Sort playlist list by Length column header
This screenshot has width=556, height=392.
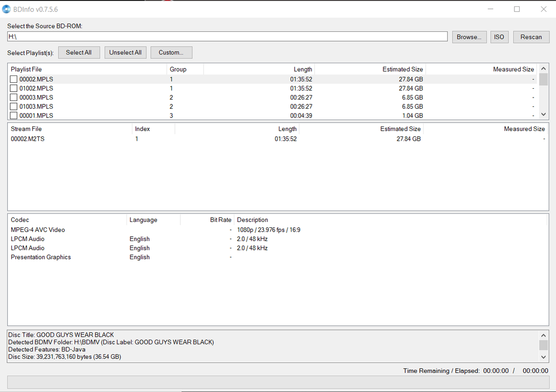[259, 70]
